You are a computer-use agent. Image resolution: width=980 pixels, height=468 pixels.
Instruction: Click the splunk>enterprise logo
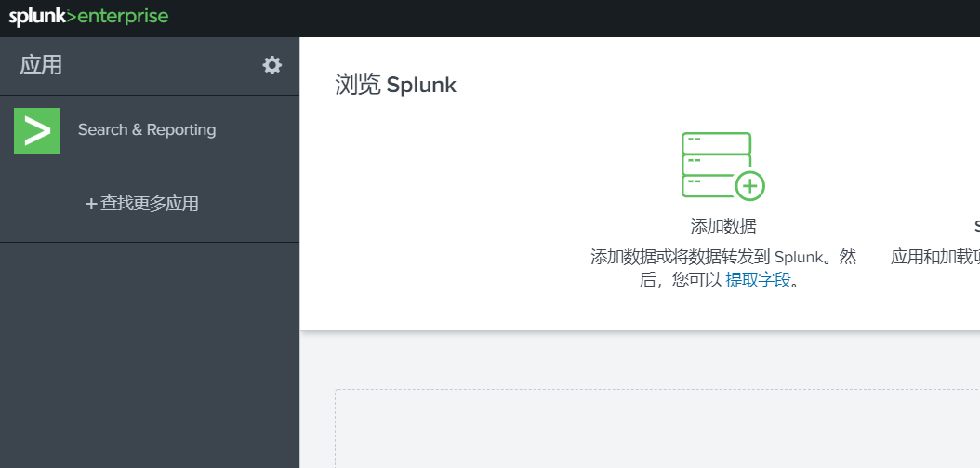point(88,16)
